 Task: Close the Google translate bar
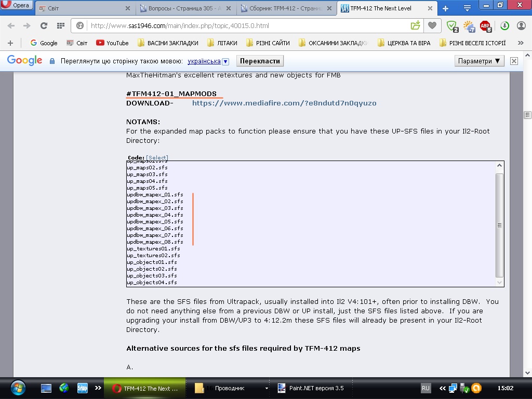coord(514,61)
